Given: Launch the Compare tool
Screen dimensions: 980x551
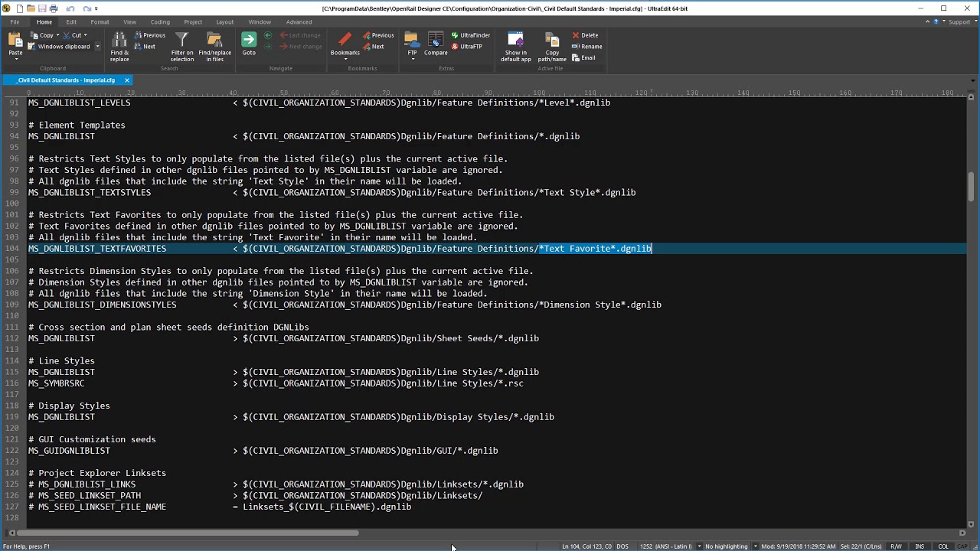Looking at the screenshot, I should pos(436,44).
